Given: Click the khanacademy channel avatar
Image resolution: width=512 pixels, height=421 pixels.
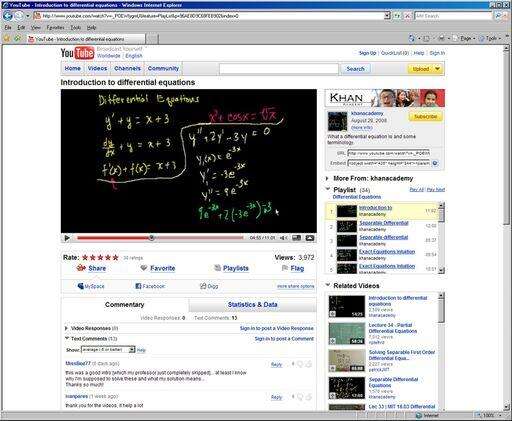Looking at the screenshot, I should pos(337,121).
